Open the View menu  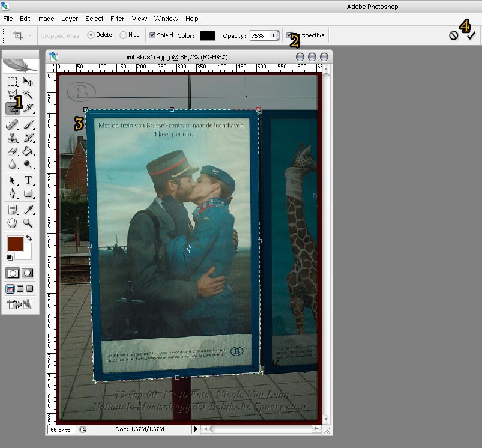point(139,19)
